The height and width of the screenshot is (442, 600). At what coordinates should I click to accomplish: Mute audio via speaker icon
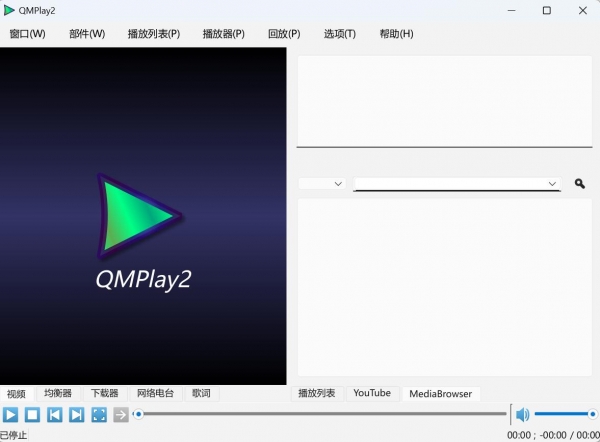(522, 414)
